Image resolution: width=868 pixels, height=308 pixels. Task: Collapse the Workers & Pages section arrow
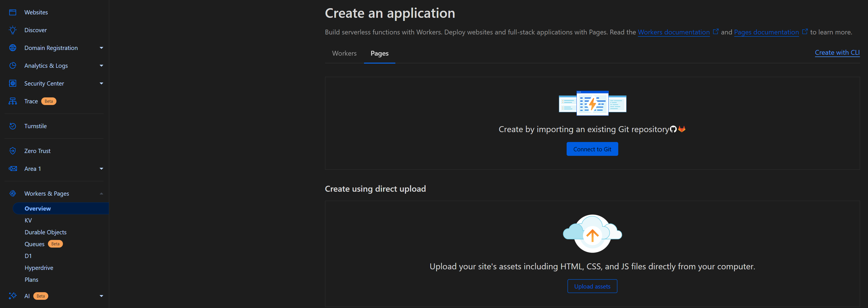pyautogui.click(x=101, y=193)
